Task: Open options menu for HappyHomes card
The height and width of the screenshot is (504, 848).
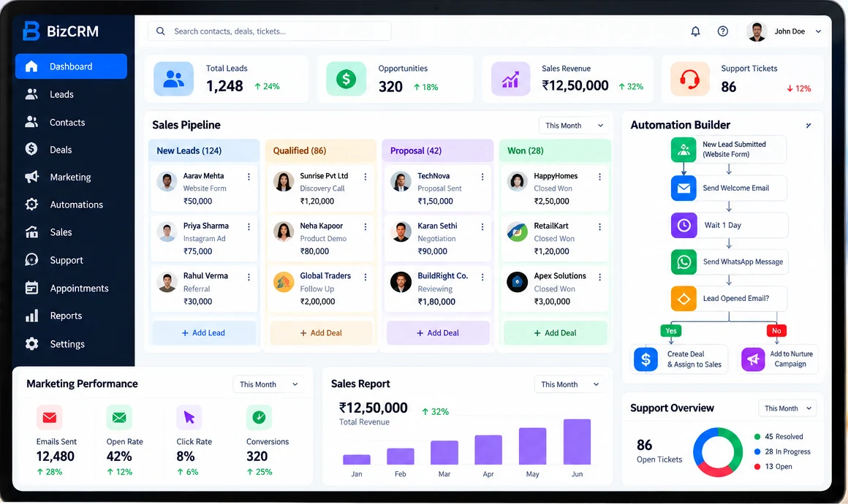Action: (599, 177)
